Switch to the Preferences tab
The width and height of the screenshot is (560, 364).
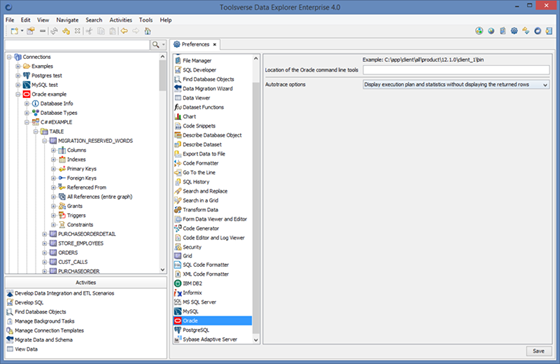click(x=195, y=44)
